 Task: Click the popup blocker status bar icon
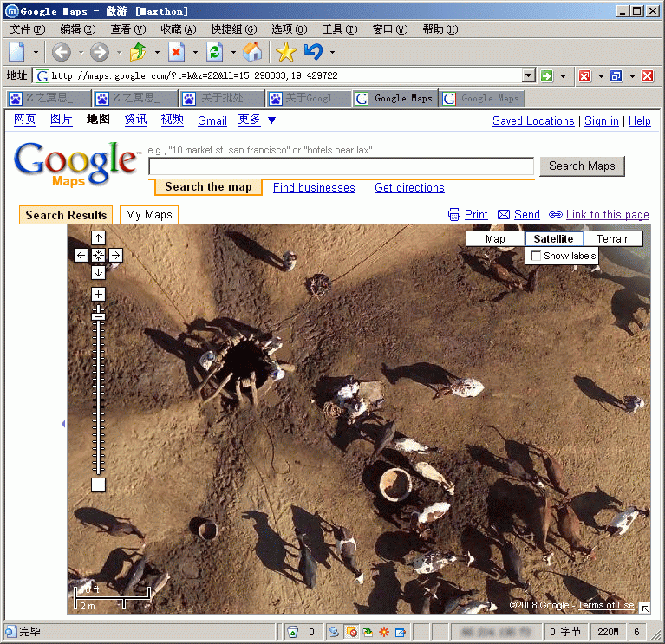[x=351, y=632]
